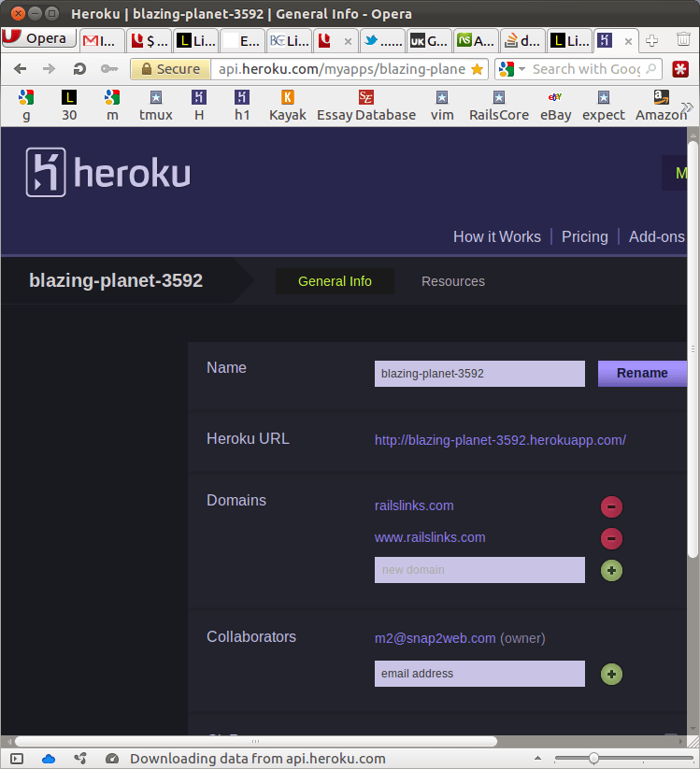Click the Heroku logo

[107, 172]
